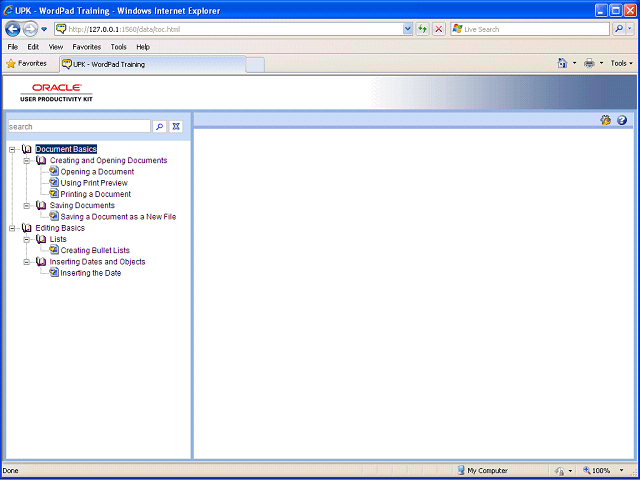Select the Saving Documents tree item

coord(82,205)
